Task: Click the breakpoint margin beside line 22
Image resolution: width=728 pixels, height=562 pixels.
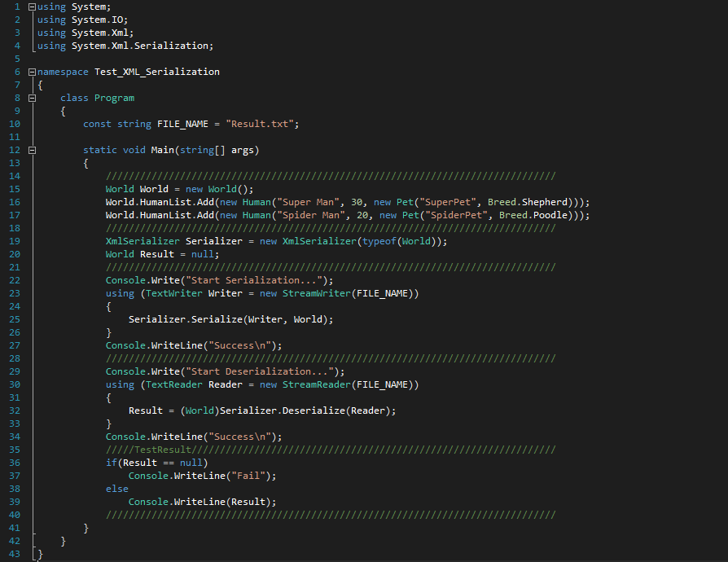Action: point(5,279)
